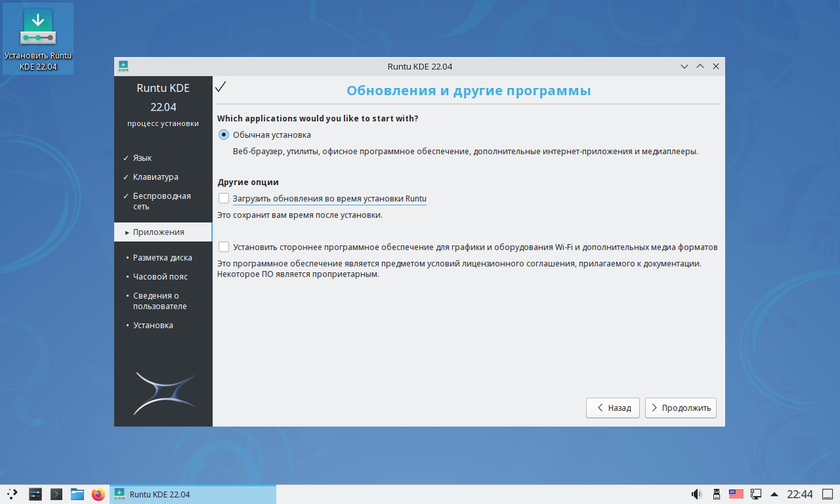Maximize the installer window
The height and width of the screenshot is (504, 840).
699,66
